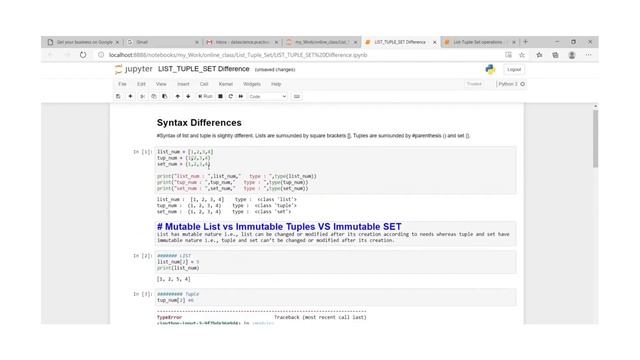Close the Gmail browser tab
The image size is (640, 360).
197,42
